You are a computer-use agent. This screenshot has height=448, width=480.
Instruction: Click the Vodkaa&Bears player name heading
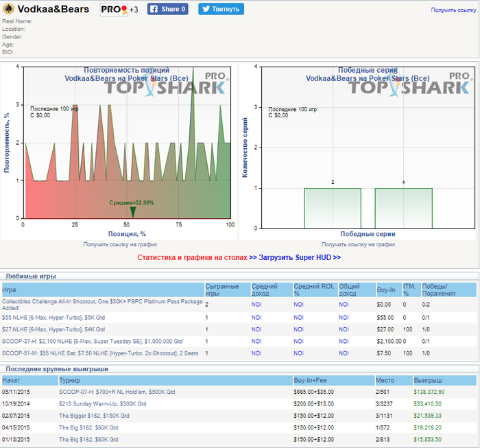(x=53, y=9)
